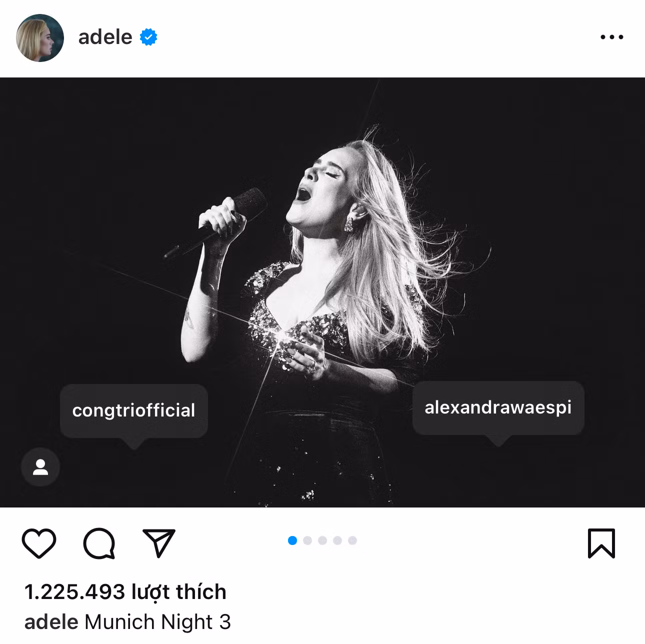645x644 pixels.
Task: Jump to the second carousel dot
Action: (307, 540)
